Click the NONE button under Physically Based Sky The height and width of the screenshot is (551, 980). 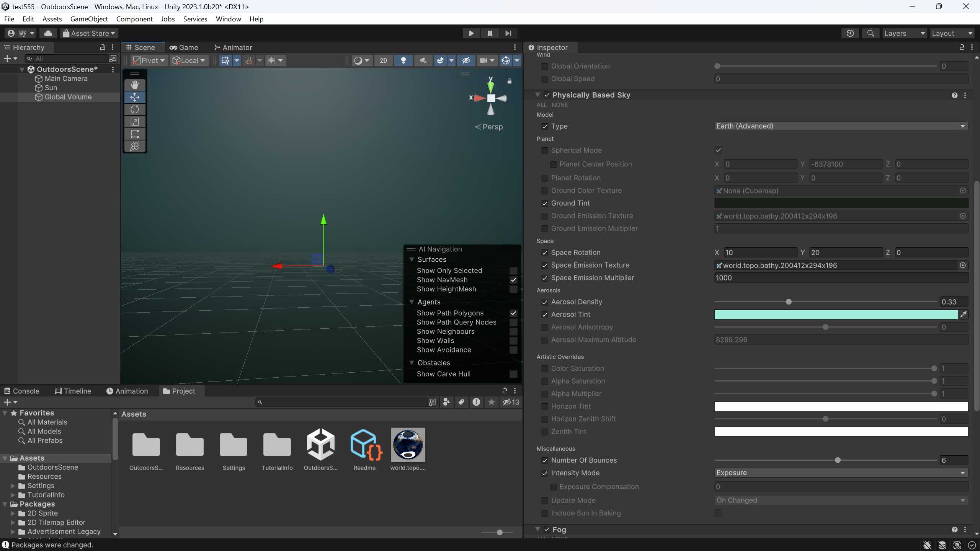click(559, 105)
